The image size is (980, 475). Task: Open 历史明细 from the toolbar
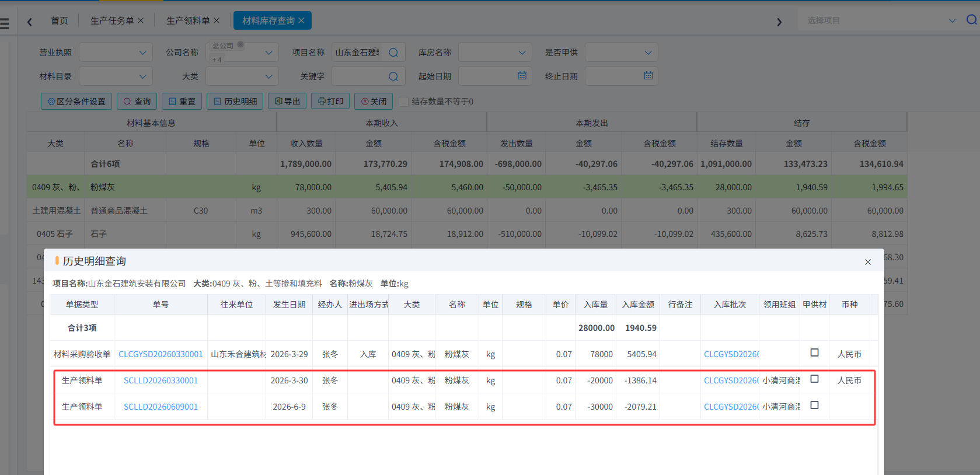235,102
